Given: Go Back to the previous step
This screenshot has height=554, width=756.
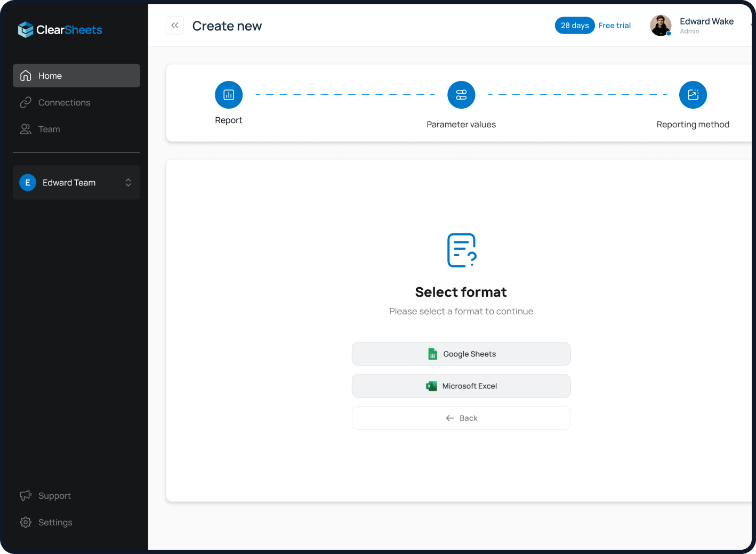Looking at the screenshot, I should 461,418.
